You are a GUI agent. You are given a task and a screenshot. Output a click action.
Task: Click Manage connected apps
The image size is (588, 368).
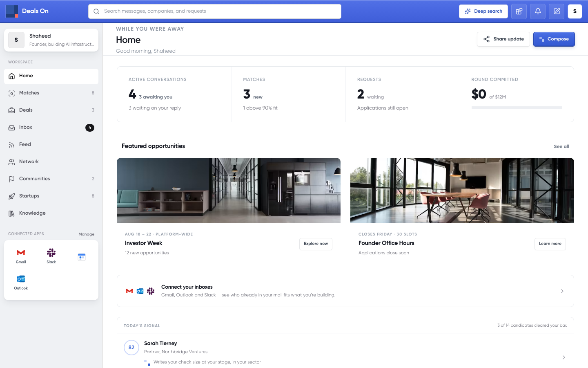pos(86,234)
